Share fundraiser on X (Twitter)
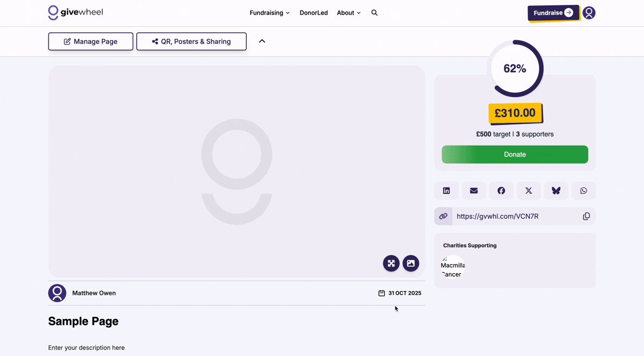 point(529,191)
